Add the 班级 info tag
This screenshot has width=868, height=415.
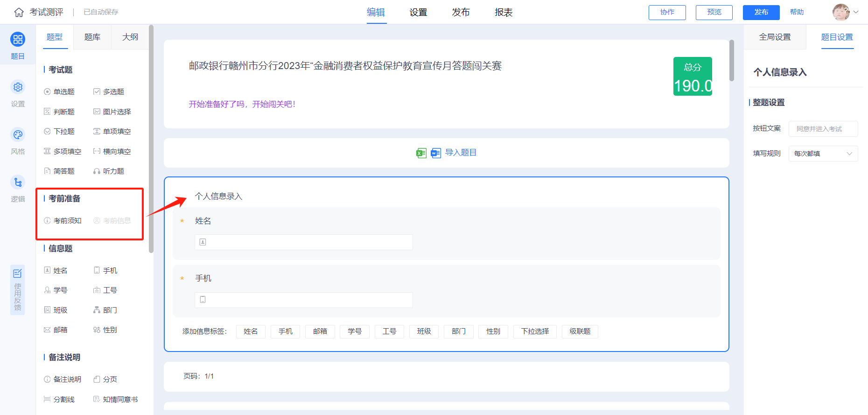tap(424, 331)
